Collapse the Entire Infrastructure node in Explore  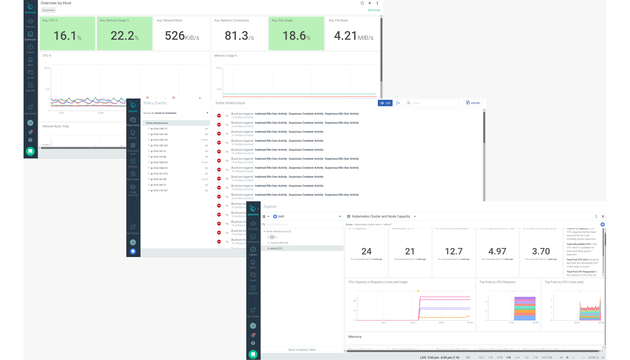coord(264,231)
